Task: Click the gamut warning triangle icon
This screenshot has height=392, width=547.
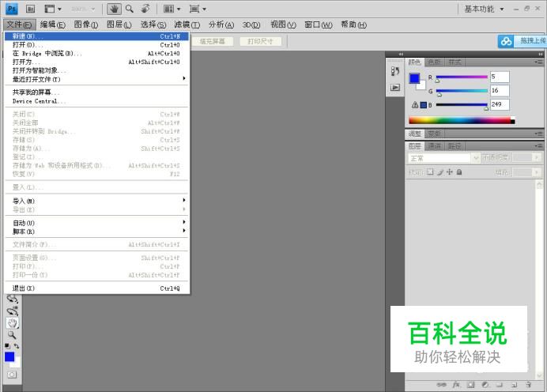Action: click(x=414, y=104)
